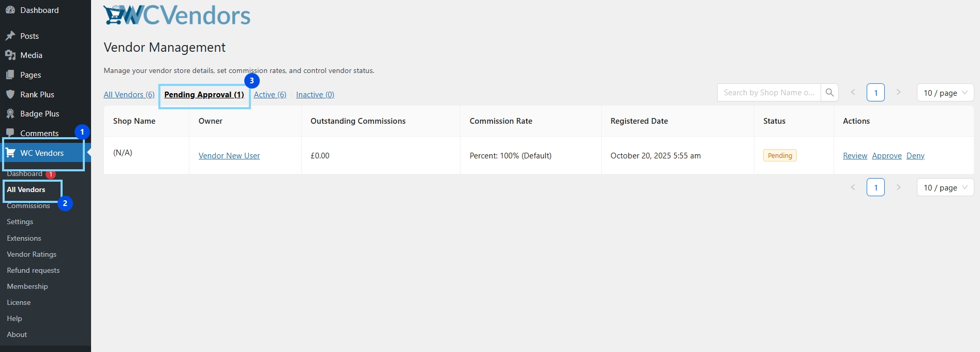Deny the Vendor New User application
This screenshot has height=352, width=980.
[915, 156]
